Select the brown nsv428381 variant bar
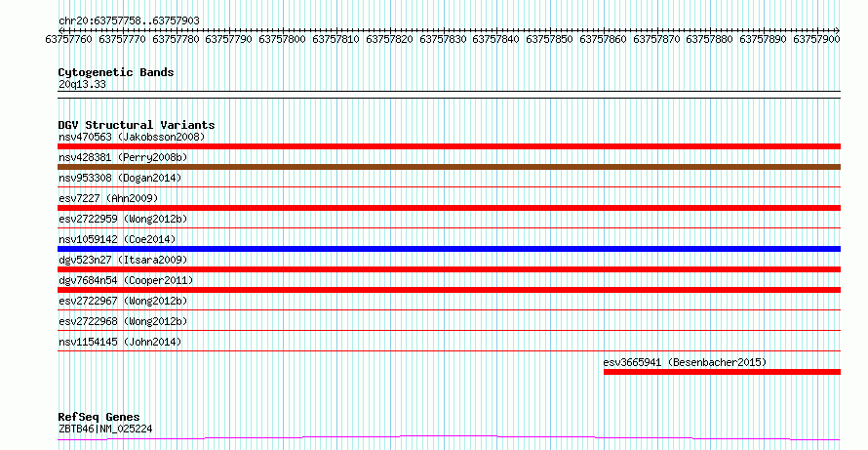 pos(449,167)
